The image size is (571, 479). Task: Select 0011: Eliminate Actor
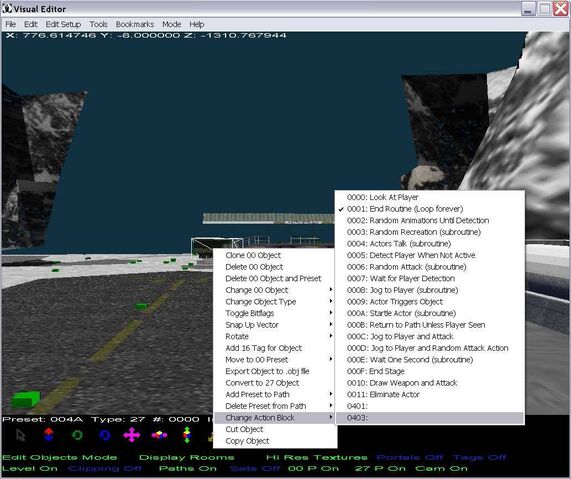click(430, 394)
